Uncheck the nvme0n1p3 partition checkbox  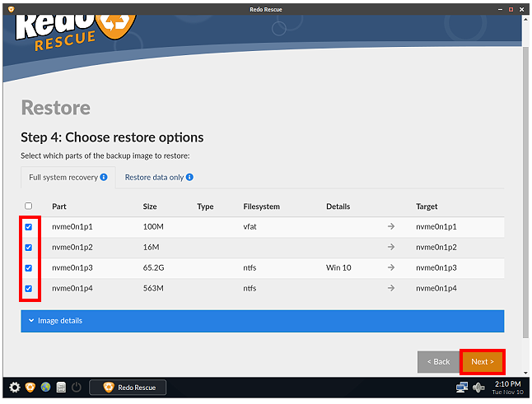pyautogui.click(x=29, y=268)
